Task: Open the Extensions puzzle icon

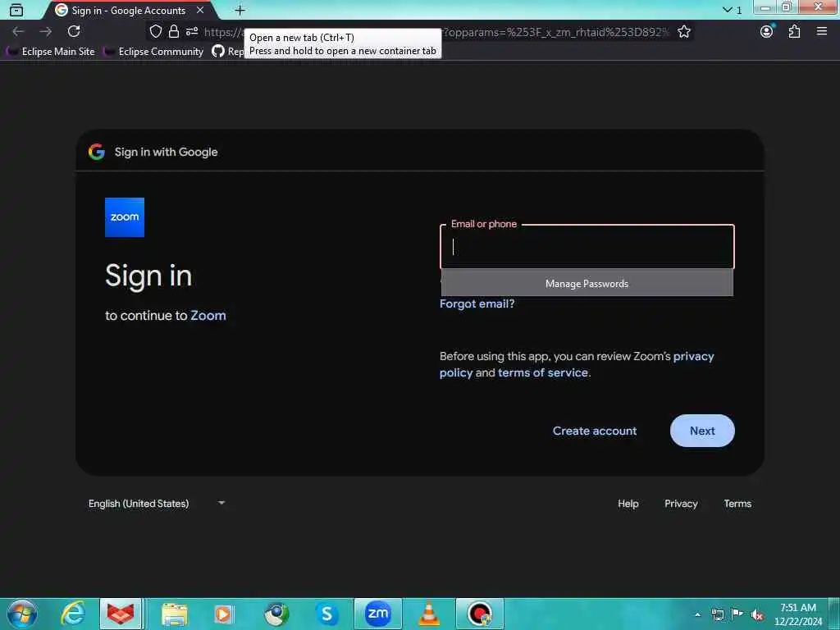Action: pos(794,32)
